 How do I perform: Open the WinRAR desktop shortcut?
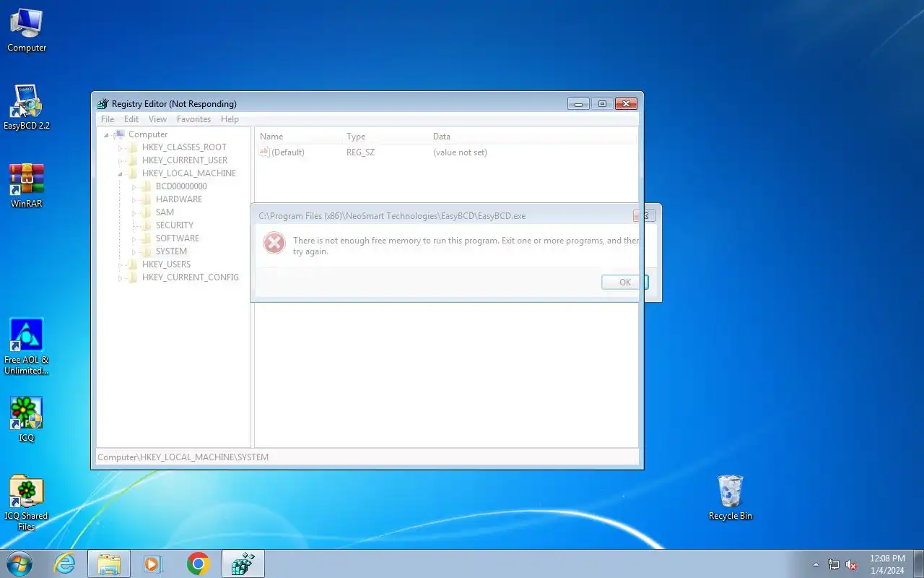point(27,186)
